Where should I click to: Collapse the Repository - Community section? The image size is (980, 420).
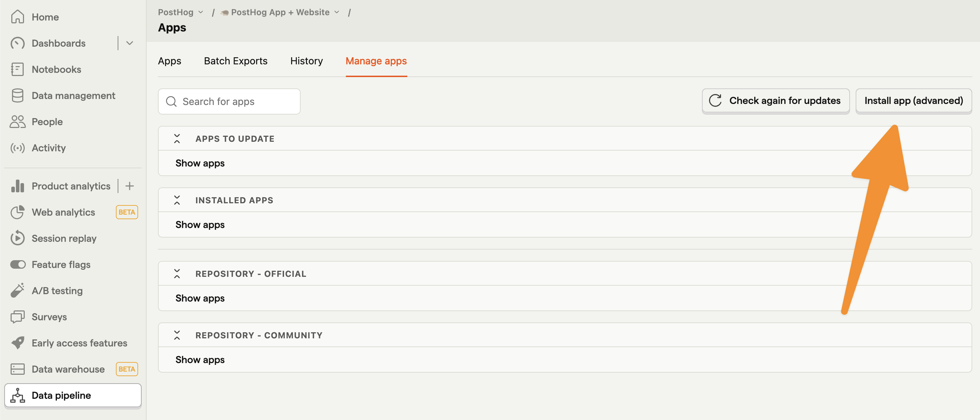pos(177,334)
